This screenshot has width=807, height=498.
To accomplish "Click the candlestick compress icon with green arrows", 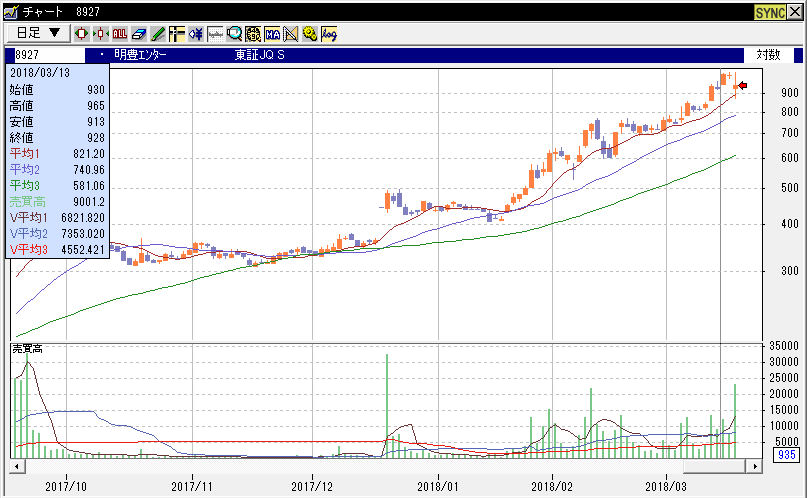I will (x=101, y=33).
